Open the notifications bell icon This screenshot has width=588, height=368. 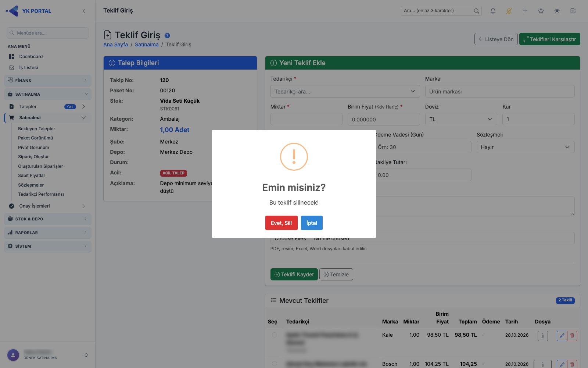point(493,11)
